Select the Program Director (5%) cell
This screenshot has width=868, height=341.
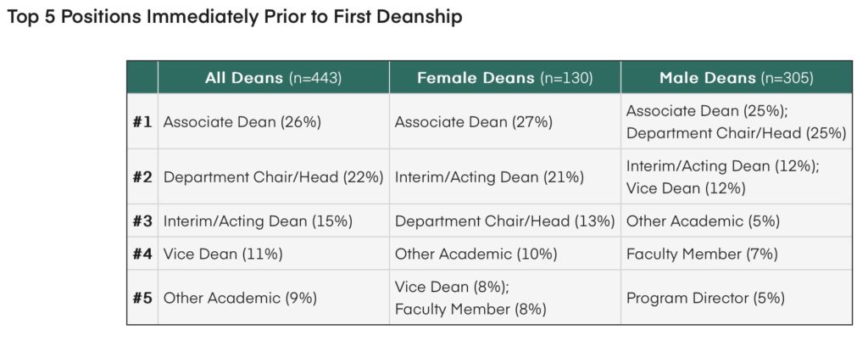click(x=705, y=298)
